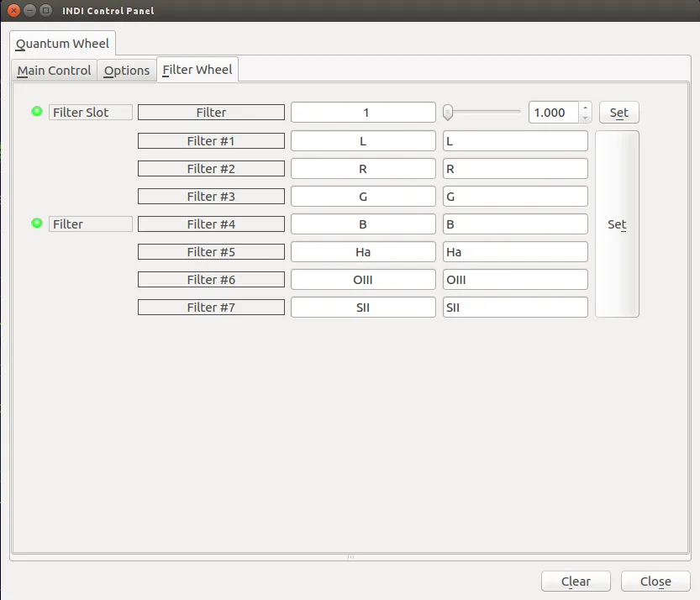Minimize the INDI Control Panel window

[x=30, y=10]
